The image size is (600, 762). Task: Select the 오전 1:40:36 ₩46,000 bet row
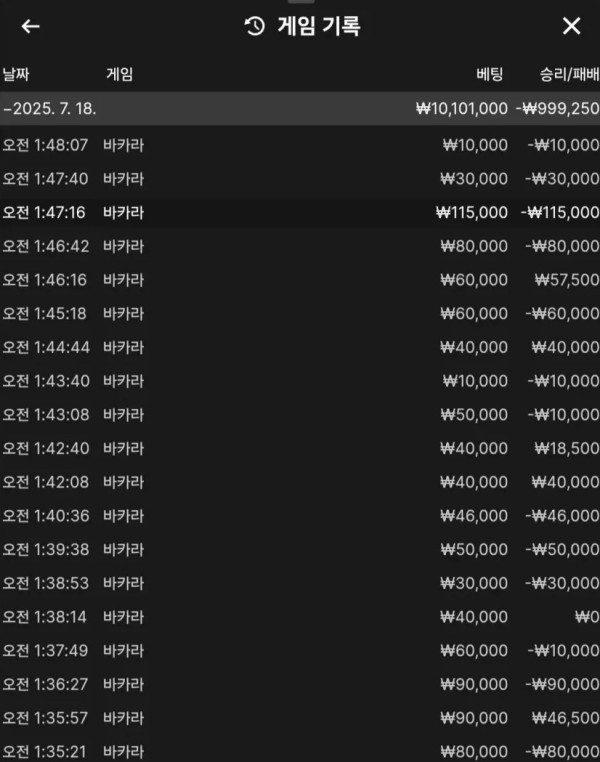point(300,516)
